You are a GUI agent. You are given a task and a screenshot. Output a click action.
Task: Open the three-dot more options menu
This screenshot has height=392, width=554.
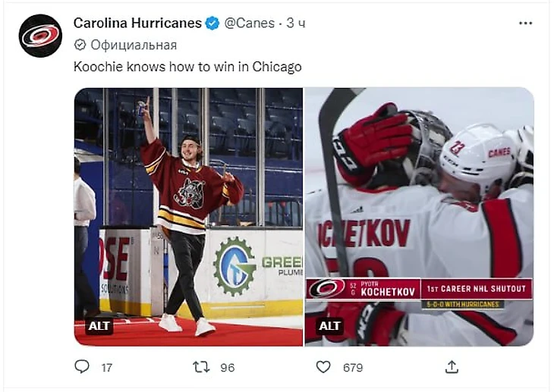click(525, 24)
